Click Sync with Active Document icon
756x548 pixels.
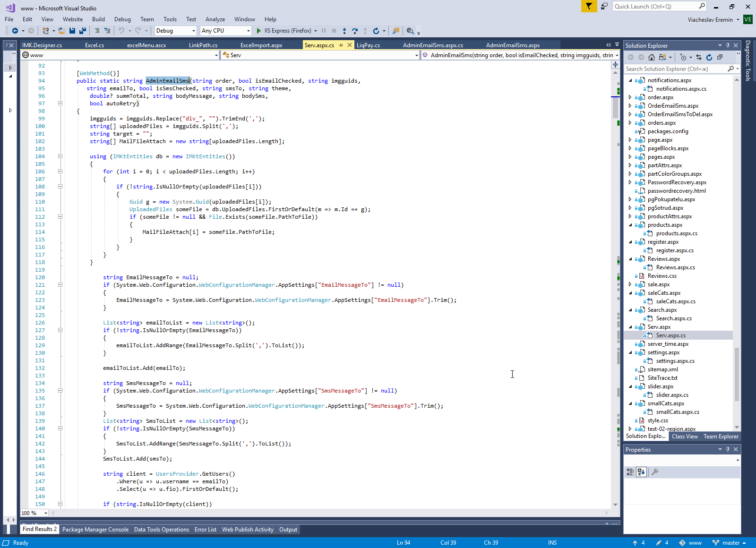(x=699, y=57)
